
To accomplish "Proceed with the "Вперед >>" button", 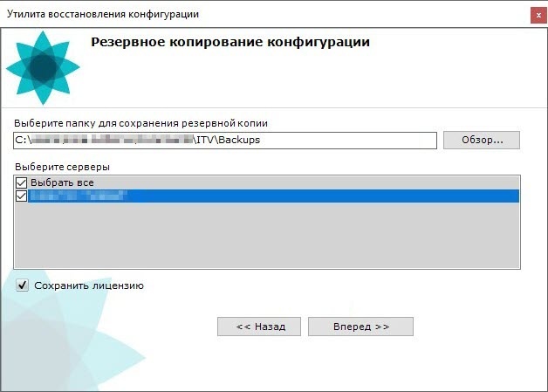I will point(360,327).
